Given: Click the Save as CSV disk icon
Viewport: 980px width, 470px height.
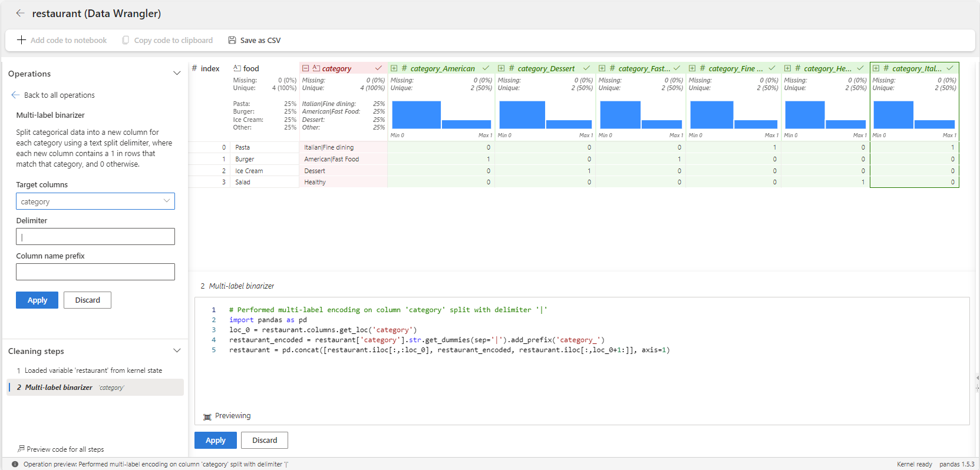Looking at the screenshot, I should coord(232,40).
